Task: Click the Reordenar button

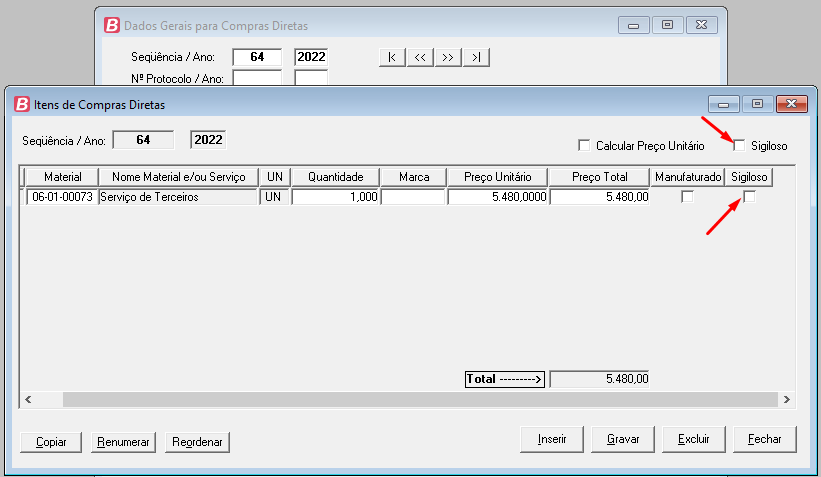Action: tap(197, 442)
